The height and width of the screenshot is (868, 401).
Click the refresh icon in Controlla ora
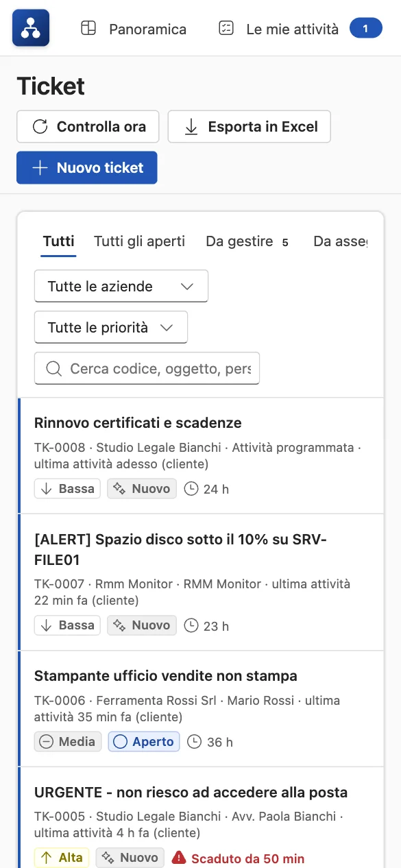40,127
